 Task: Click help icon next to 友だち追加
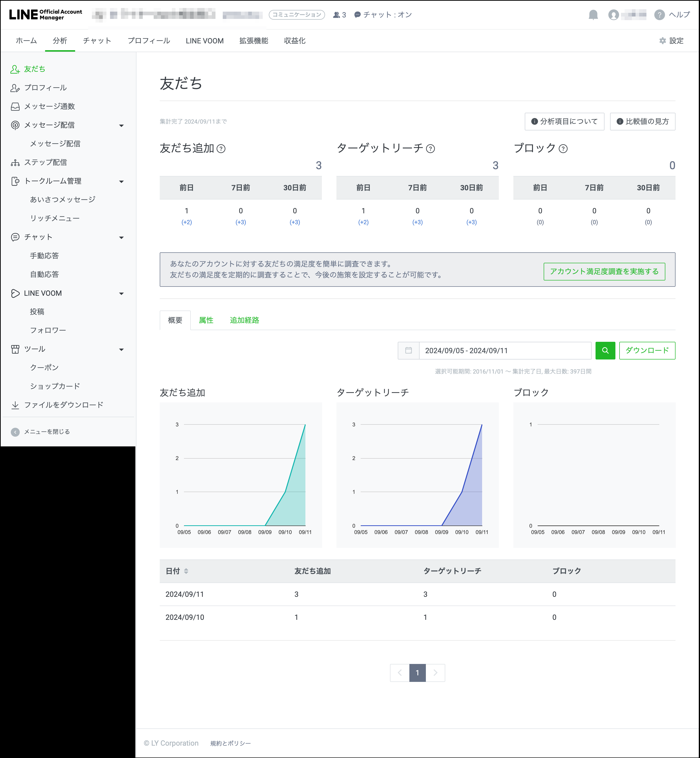(x=221, y=149)
